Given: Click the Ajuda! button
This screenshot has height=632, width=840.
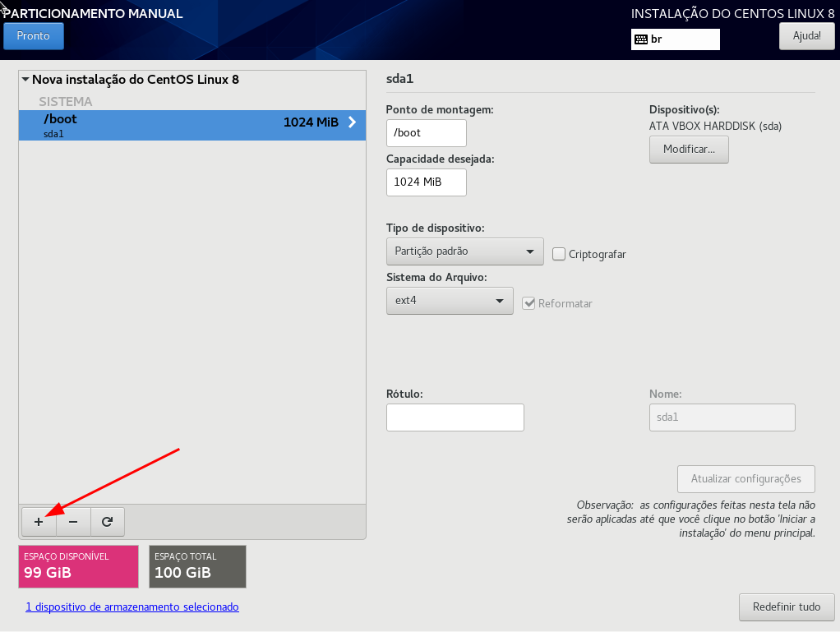Looking at the screenshot, I should click(806, 36).
